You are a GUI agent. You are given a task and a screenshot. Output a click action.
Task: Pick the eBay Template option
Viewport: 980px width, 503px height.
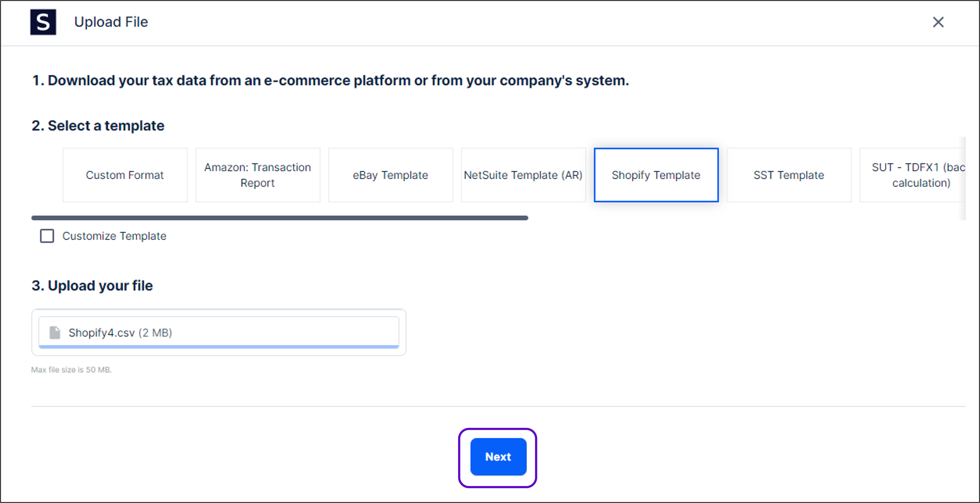tap(390, 175)
